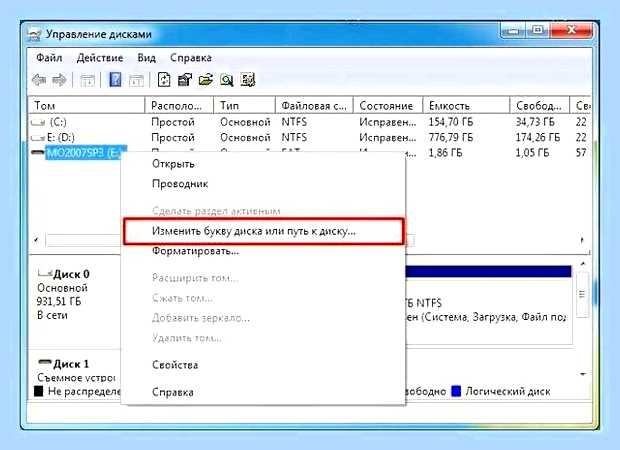Click the disk pane scroll-up arrow
The image size is (620, 450).
point(583,263)
